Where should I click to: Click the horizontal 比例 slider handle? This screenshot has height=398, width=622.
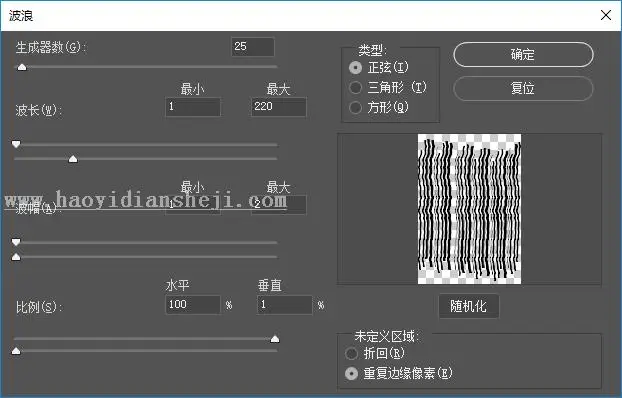click(x=275, y=339)
